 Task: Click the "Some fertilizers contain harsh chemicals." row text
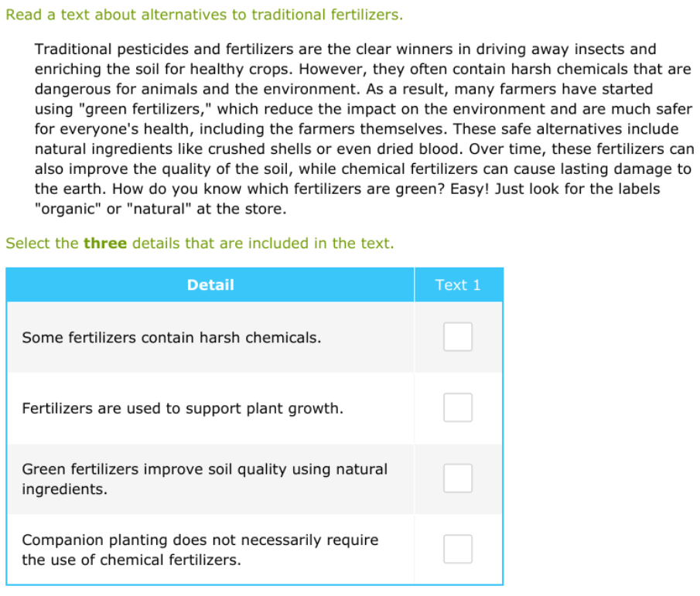(x=171, y=338)
